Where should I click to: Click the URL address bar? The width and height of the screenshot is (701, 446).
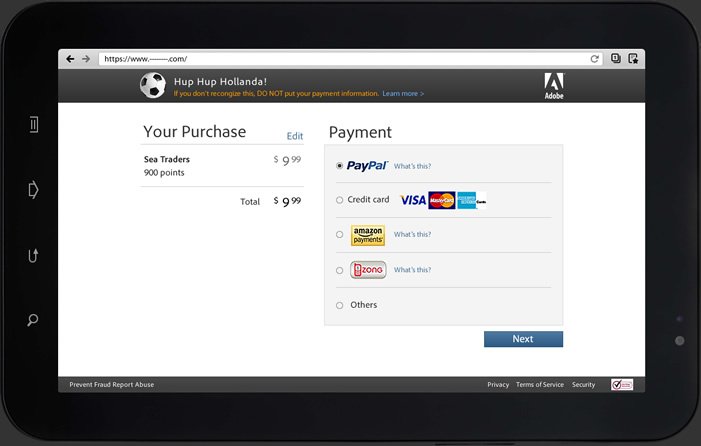point(344,59)
